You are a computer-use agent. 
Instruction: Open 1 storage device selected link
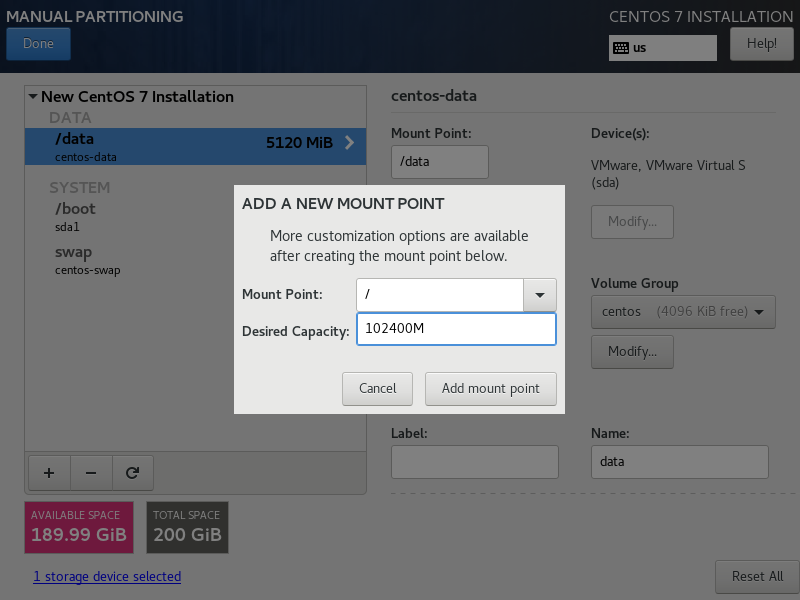click(107, 576)
